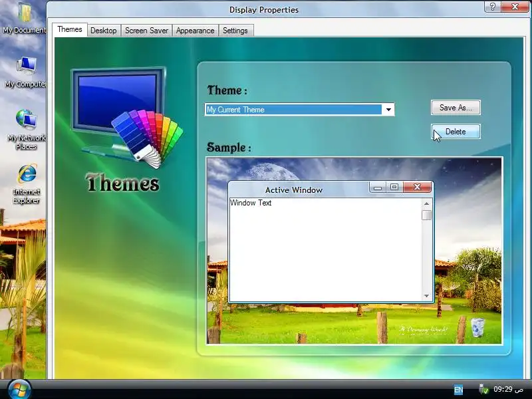Viewport: 532px width, 399px height.
Task: Click sample Active Window close button
Action: click(x=418, y=187)
